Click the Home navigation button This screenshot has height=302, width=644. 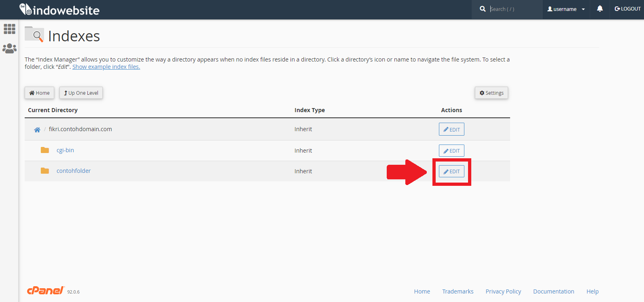pyautogui.click(x=39, y=93)
